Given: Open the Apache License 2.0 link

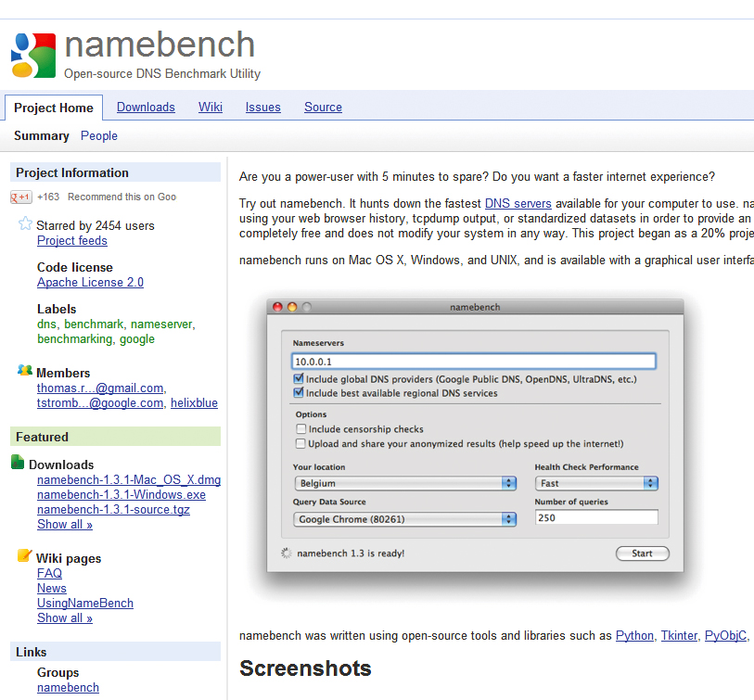Looking at the screenshot, I should click(90, 283).
